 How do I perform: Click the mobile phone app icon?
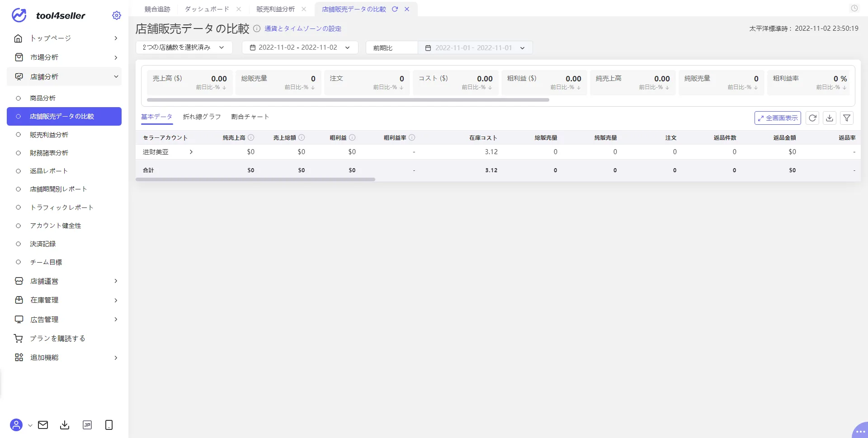pos(109,425)
